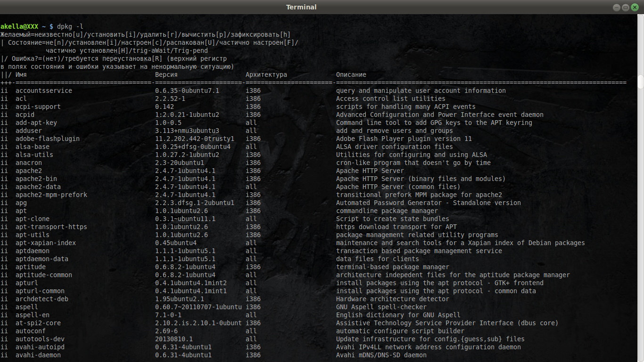Click the 'accountsservice' package name
The image size is (644, 362).
pyautogui.click(x=44, y=90)
